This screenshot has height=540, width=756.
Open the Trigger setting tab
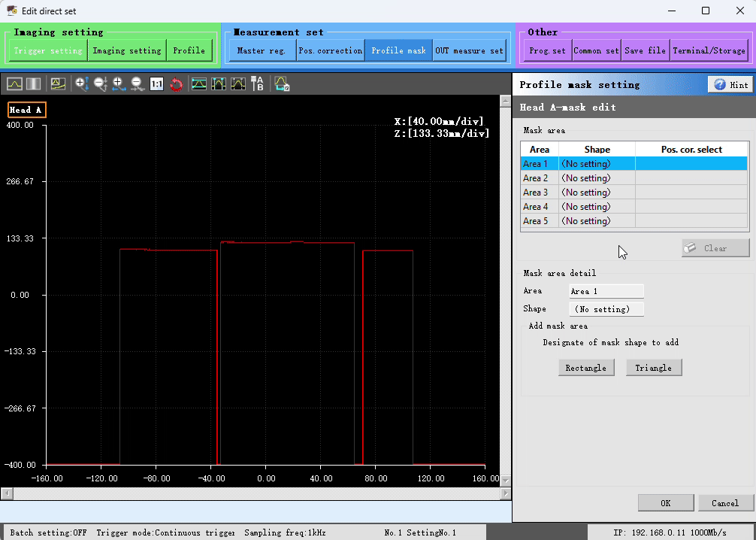[48, 50]
